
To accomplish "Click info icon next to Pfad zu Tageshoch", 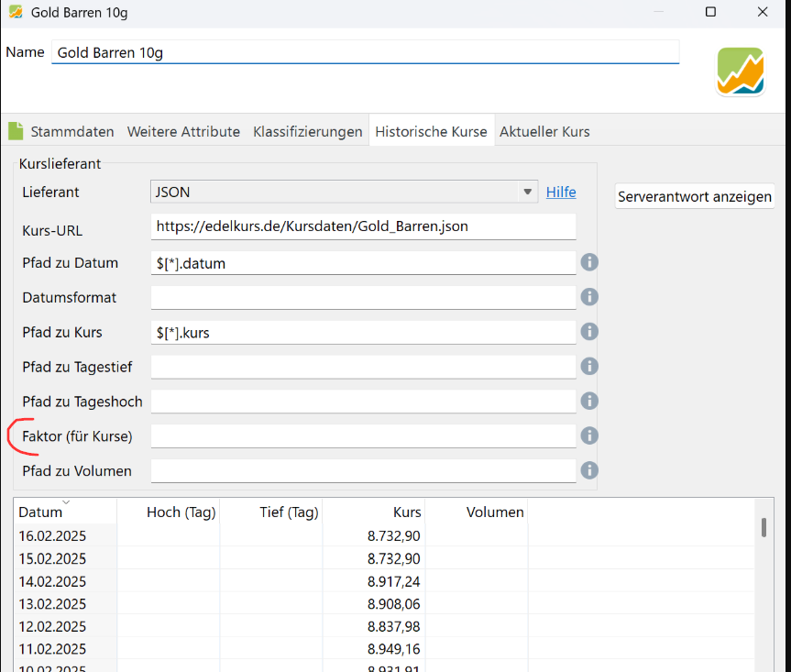I will 589,401.
